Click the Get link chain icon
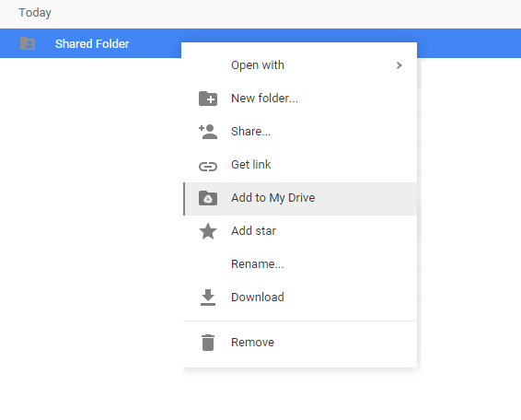Viewport: 521px width, 420px height. pyautogui.click(x=208, y=167)
